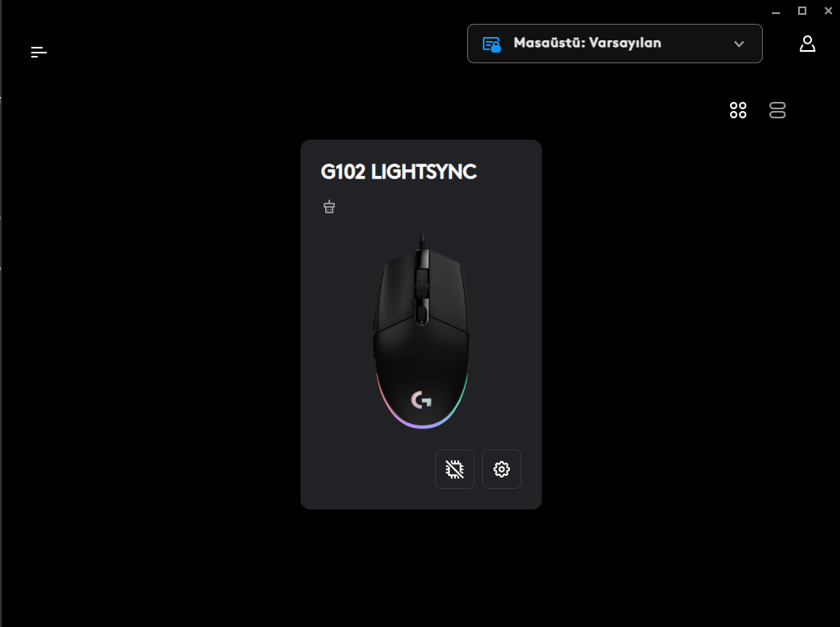Image resolution: width=840 pixels, height=627 pixels.
Task: Click the G logo on the mouse
Action: click(421, 400)
